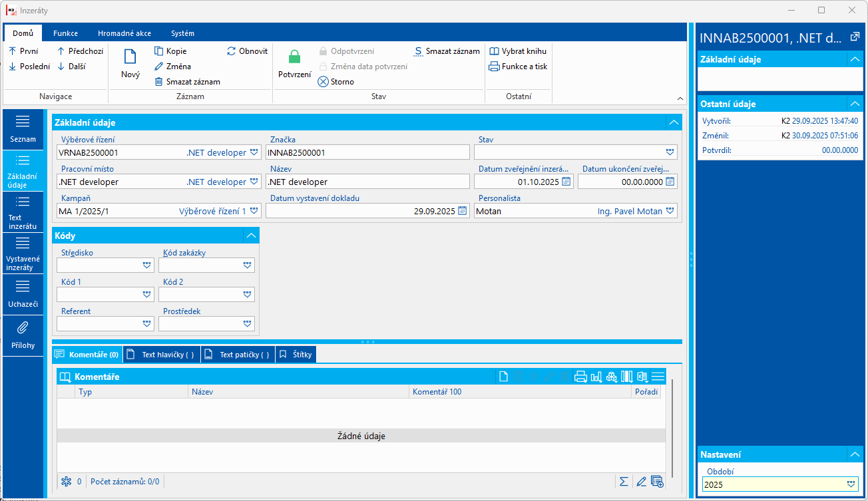The image size is (868, 501).
Task: Open calendar for Datum vystavení dokladu
Action: [463, 211]
